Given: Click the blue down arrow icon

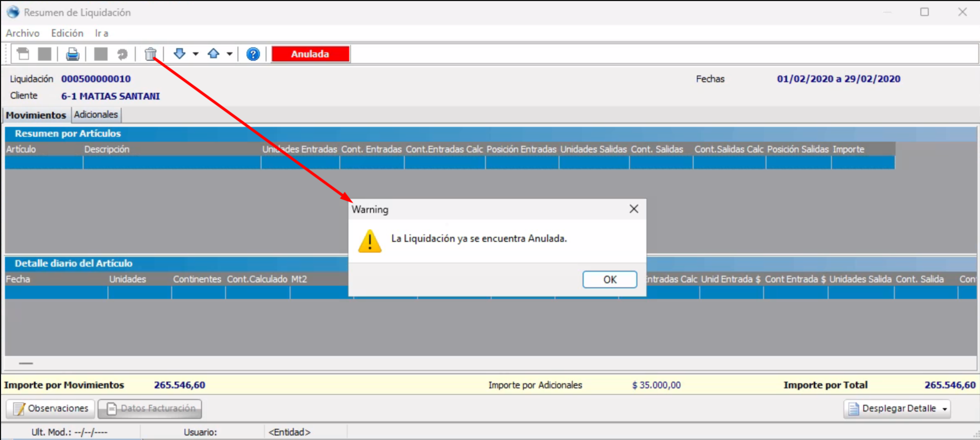Looking at the screenshot, I should (179, 53).
